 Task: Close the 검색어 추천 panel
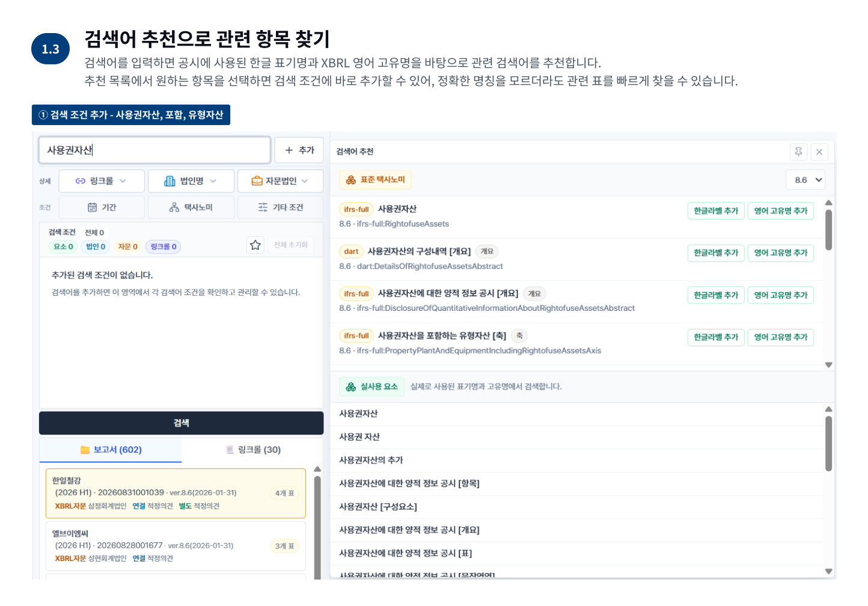[819, 151]
